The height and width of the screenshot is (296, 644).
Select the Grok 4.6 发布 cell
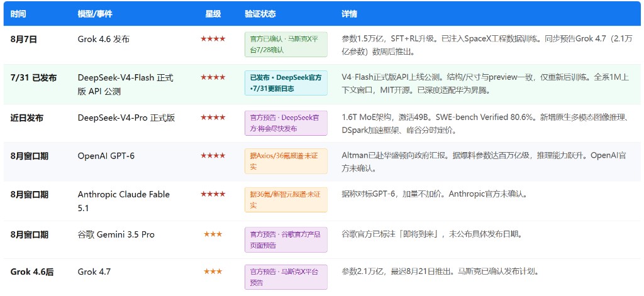104,40
